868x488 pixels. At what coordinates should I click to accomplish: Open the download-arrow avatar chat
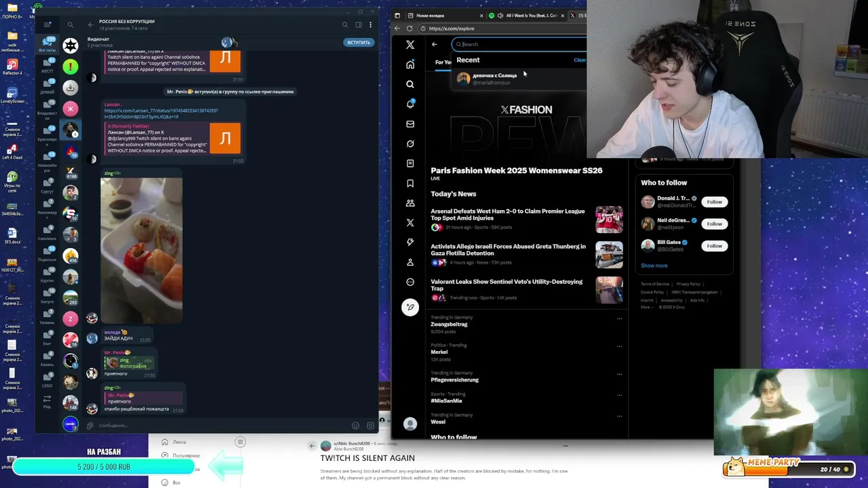71,87
